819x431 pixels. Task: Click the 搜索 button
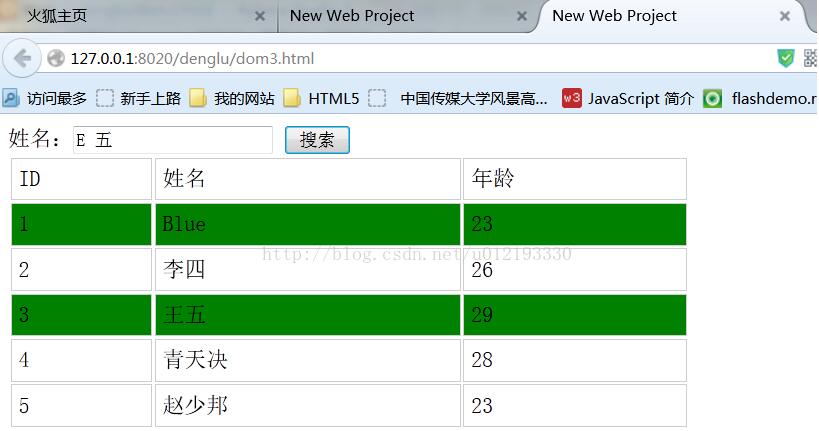317,140
